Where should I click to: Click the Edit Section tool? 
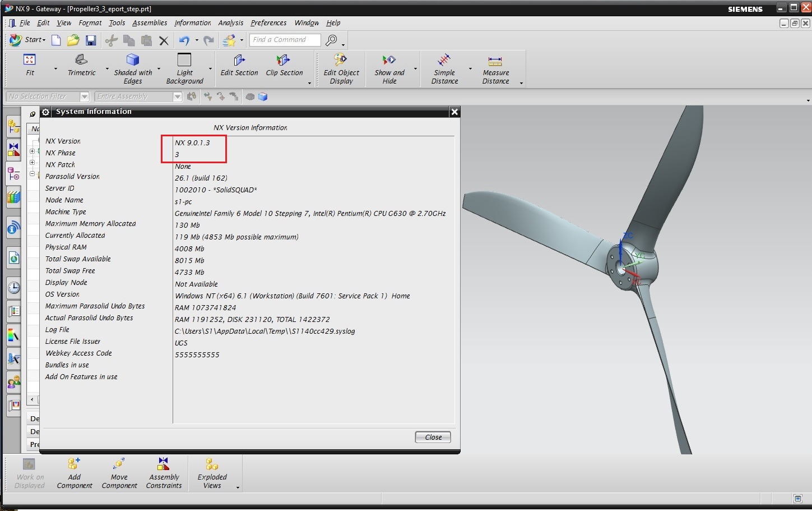239,65
